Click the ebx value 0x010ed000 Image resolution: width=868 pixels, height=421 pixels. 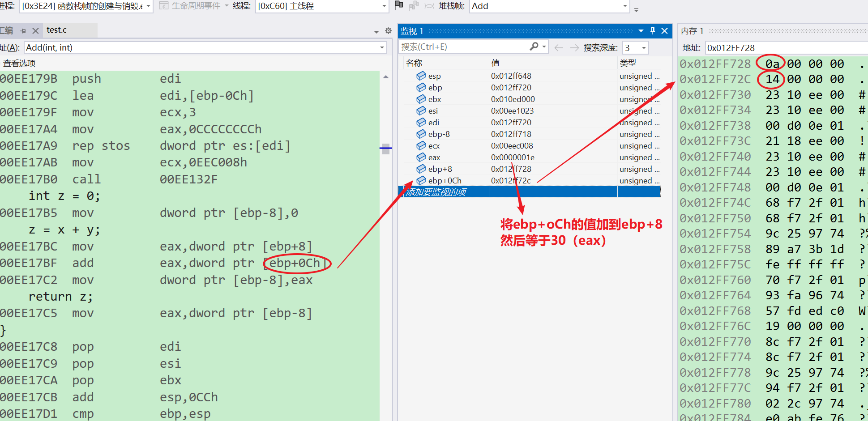pos(513,99)
